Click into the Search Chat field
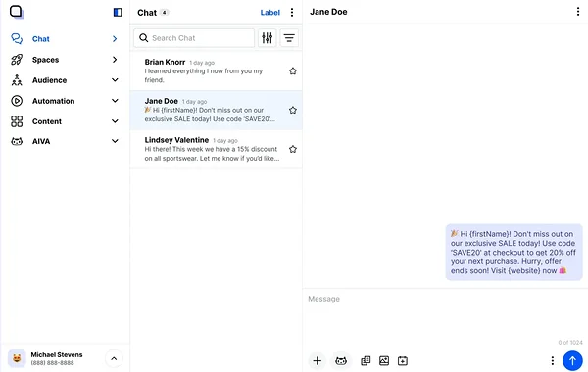This screenshot has height=372, width=588. [194, 38]
